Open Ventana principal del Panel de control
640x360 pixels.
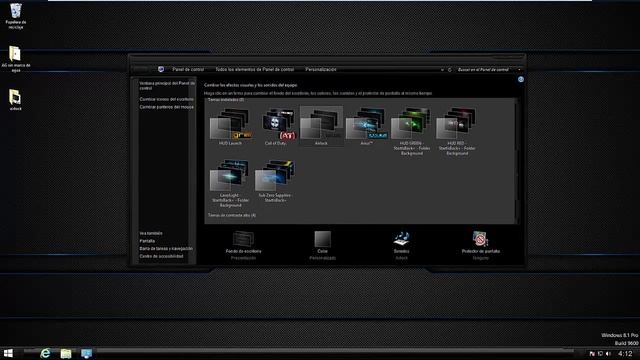coord(167,85)
